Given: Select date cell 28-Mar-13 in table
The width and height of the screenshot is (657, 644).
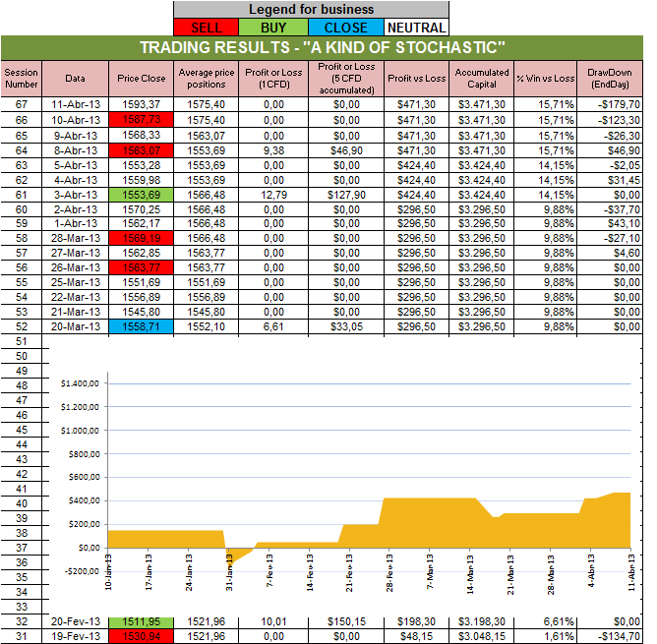Looking at the screenshot, I should point(76,238).
